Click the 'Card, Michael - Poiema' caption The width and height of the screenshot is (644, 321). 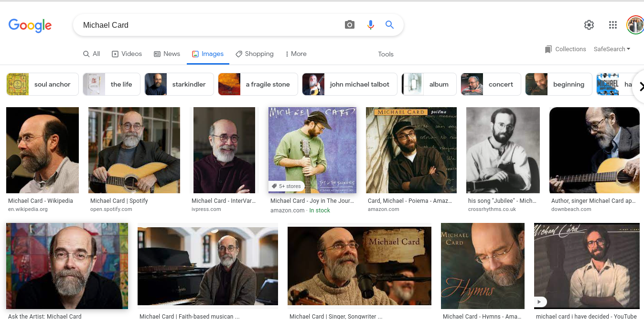coord(410,201)
